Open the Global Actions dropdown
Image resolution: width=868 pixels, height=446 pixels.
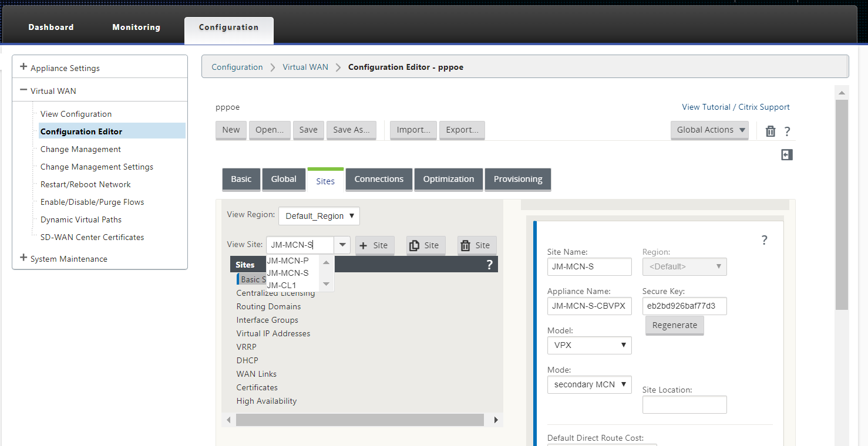coord(709,130)
